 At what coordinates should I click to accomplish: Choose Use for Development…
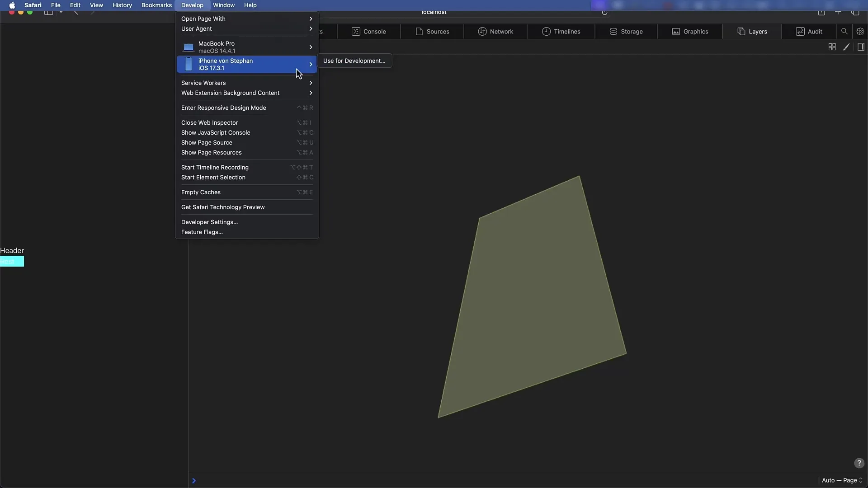(x=354, y=61)
